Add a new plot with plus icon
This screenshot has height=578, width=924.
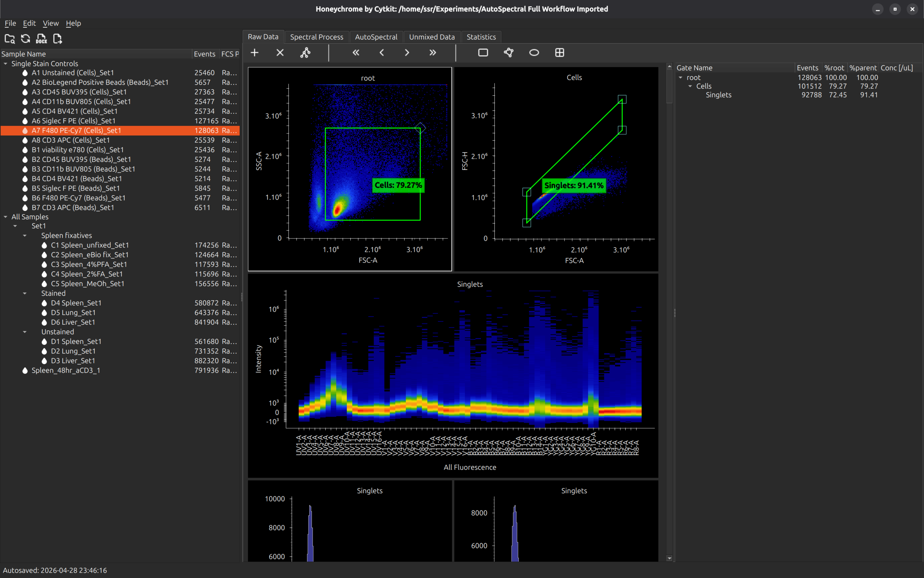[255, 53]
